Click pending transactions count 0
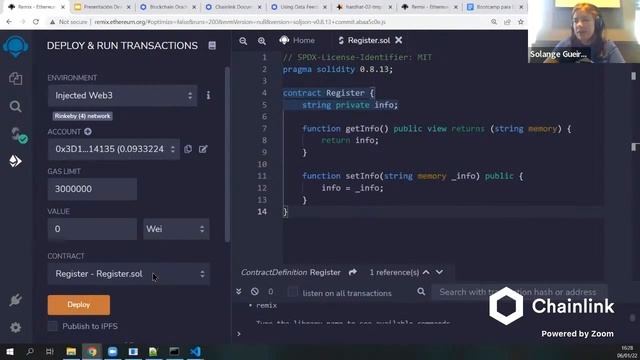 click(x=271, y=291)
